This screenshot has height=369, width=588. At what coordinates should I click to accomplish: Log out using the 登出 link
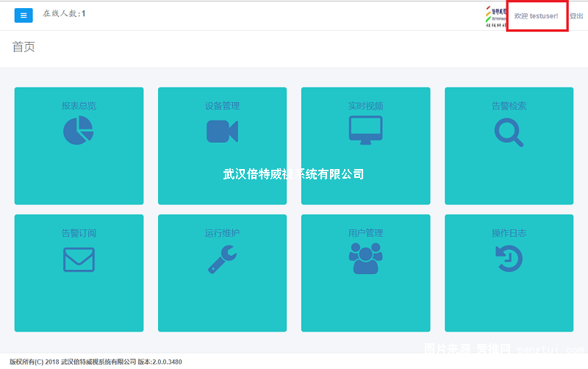(576, 15)
